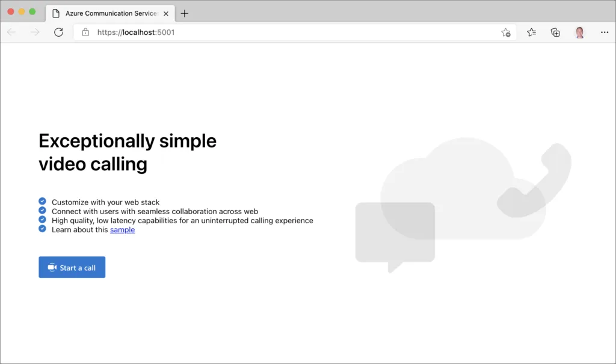616x364 pixels.
Task: Click the profile avatar picture
Action: pyautogui.click(x=579, y=32)
